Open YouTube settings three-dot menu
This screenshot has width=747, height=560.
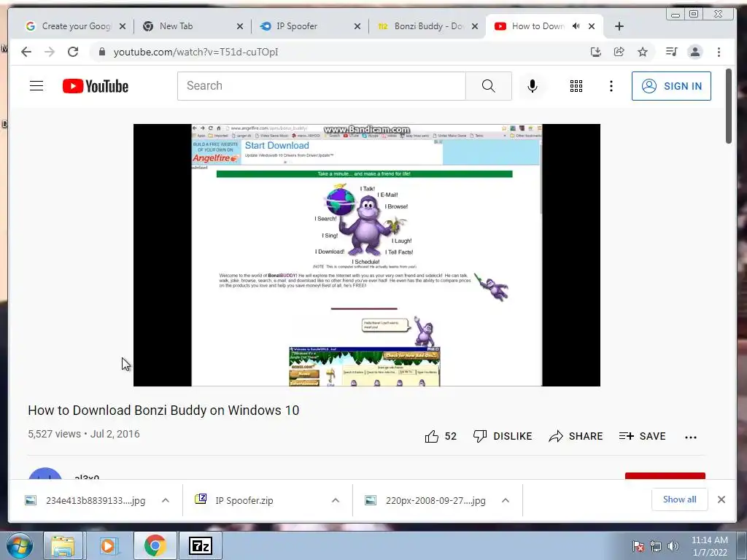(x=611, y=86)
